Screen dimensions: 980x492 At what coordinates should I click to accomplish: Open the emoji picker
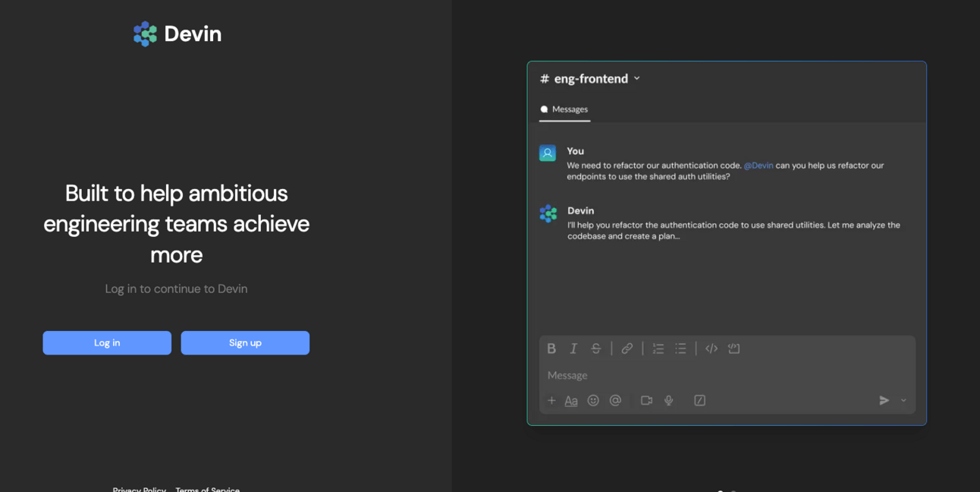(x=593, y=400)
